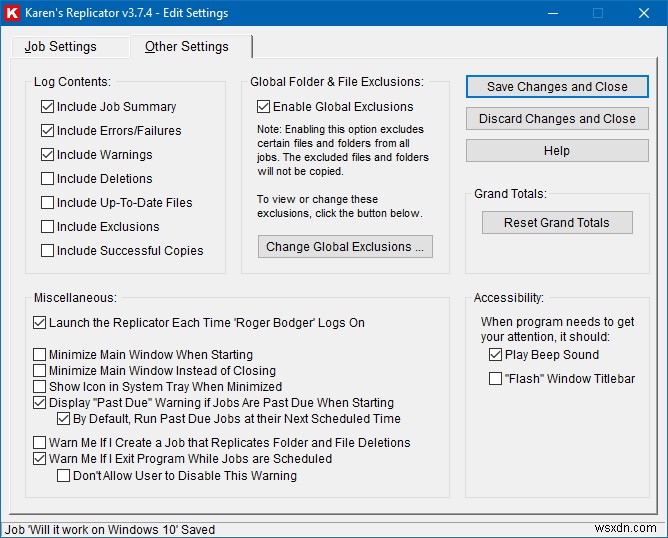Uncheck Launch the Replicator at logon
668x538 pixels.
coord(40,322)
